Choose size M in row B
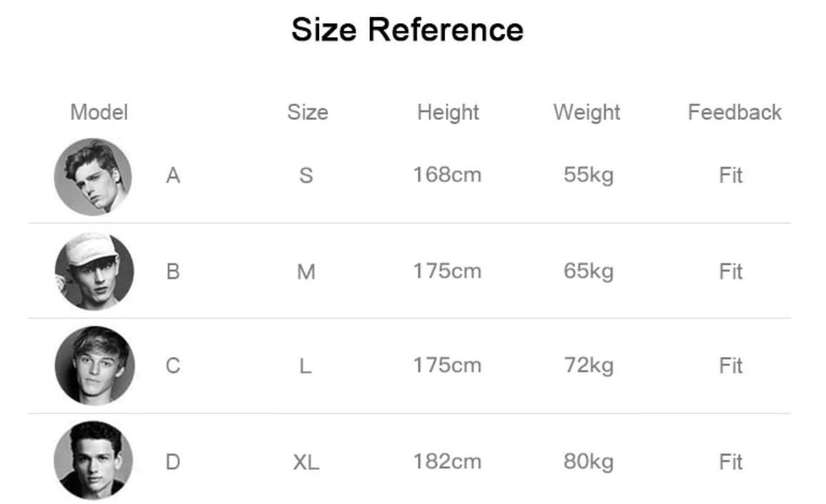Image resolution: width=826 pixels, height=504 pixels. coord(306,272)
